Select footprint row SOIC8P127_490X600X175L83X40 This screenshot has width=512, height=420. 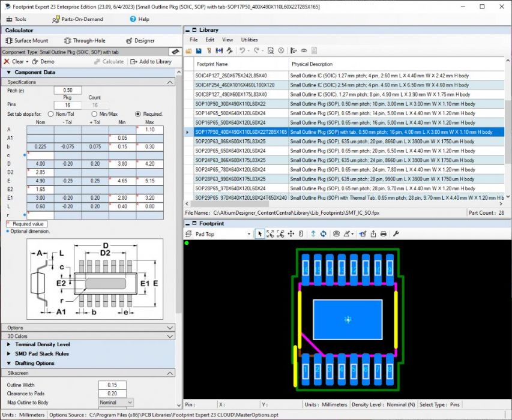click(344, 94)
